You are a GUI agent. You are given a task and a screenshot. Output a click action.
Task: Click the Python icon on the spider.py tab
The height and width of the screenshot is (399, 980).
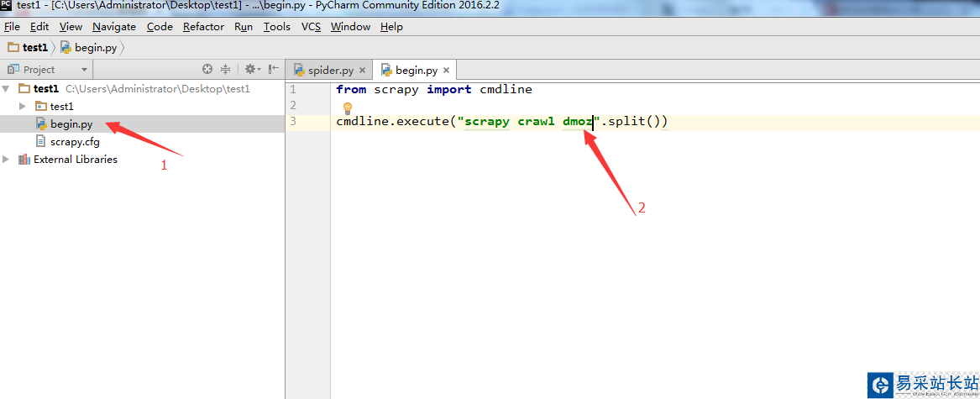[x=300, y=70]
